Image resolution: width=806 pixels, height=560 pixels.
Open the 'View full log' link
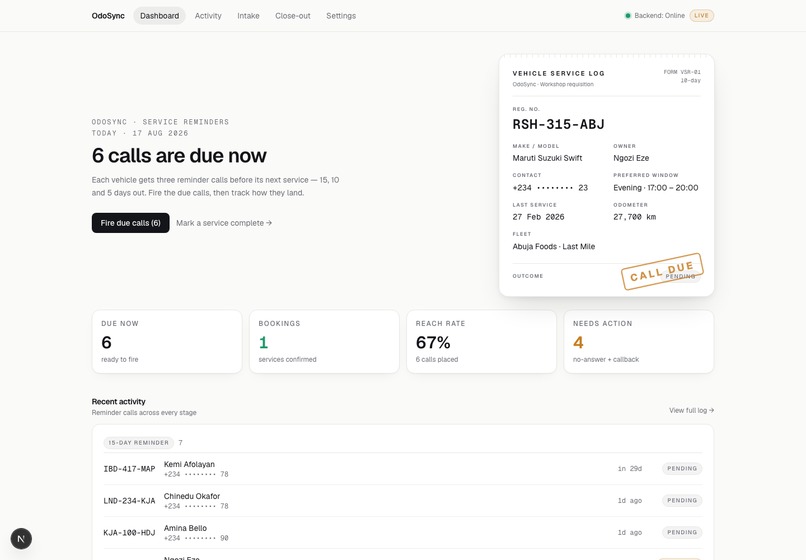coord(691,410)
